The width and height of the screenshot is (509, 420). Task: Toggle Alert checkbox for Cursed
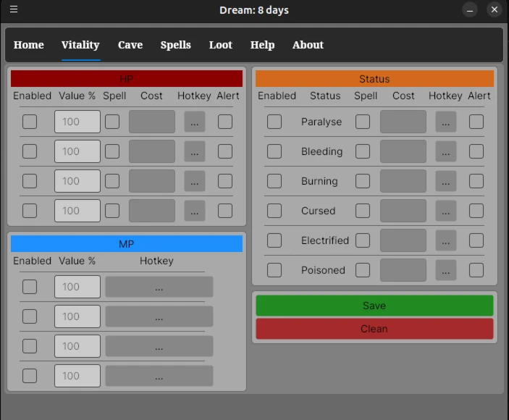tap(476, 211)
